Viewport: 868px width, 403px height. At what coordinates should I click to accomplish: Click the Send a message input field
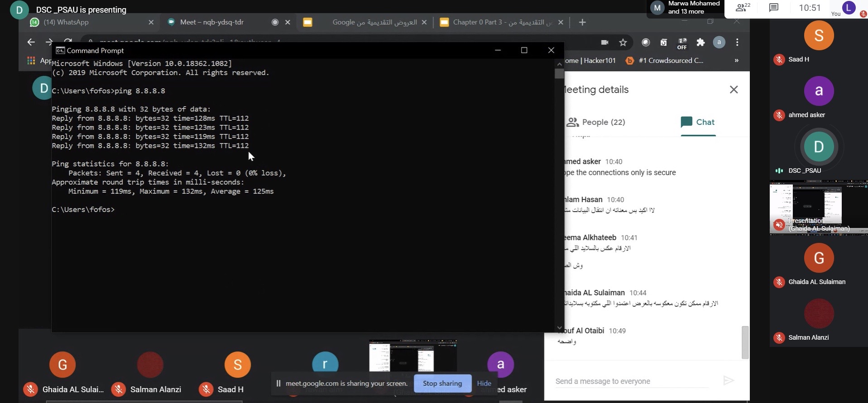(x=632, y=381)
